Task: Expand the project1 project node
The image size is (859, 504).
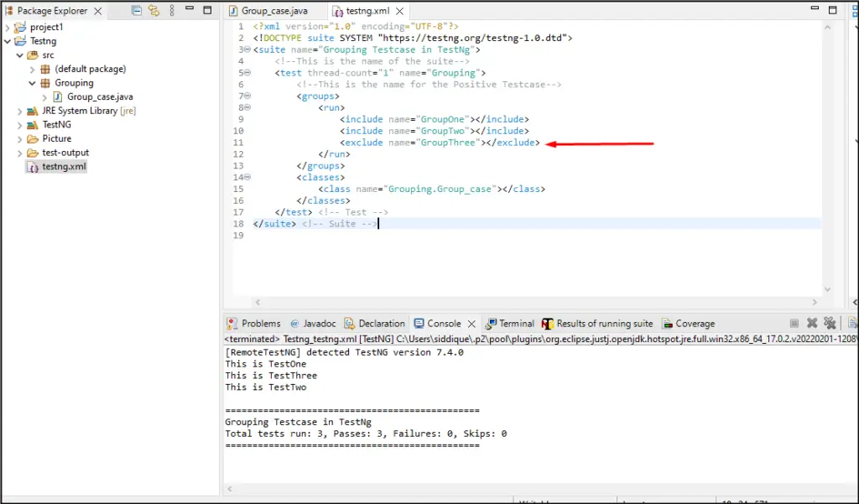Action: tap(7, 27)
